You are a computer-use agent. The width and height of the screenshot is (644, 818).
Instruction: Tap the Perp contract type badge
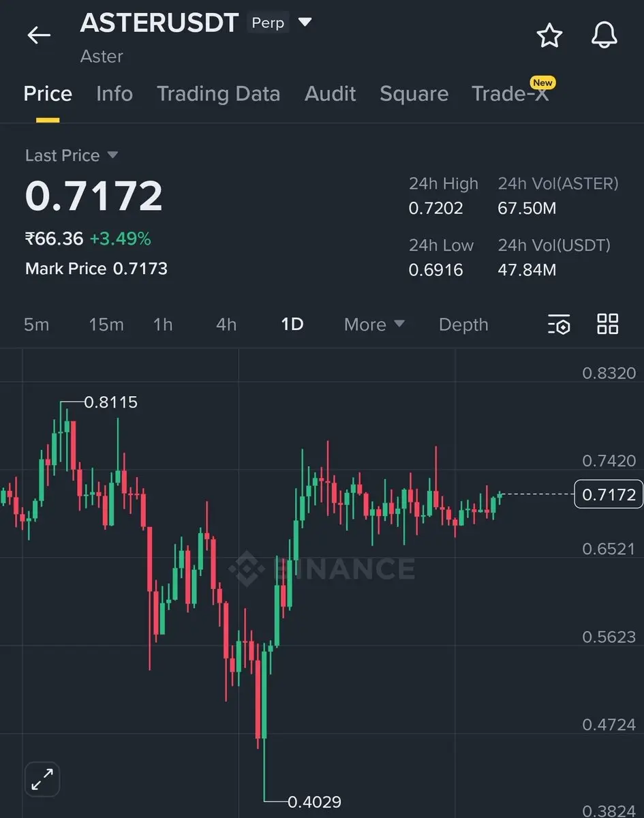click(268, 22)
